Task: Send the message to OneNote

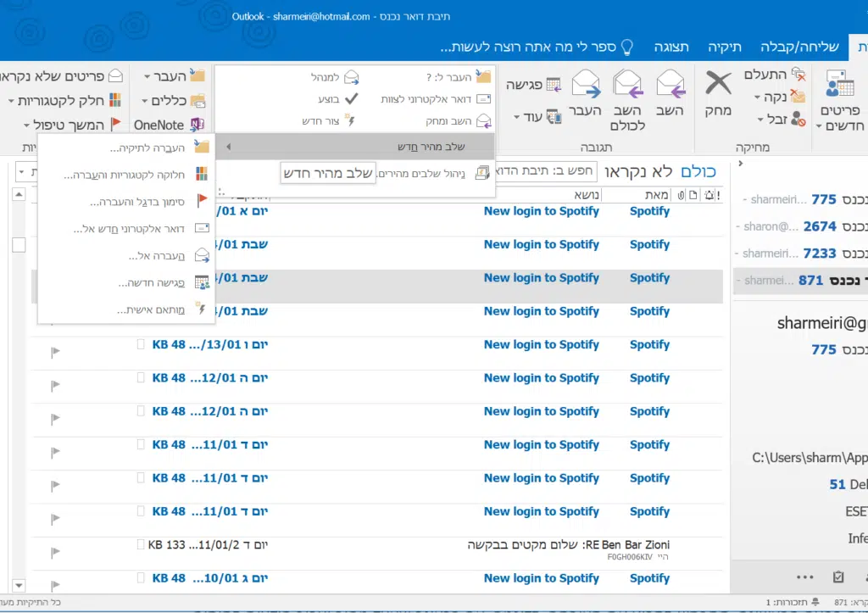Action: 169,125
